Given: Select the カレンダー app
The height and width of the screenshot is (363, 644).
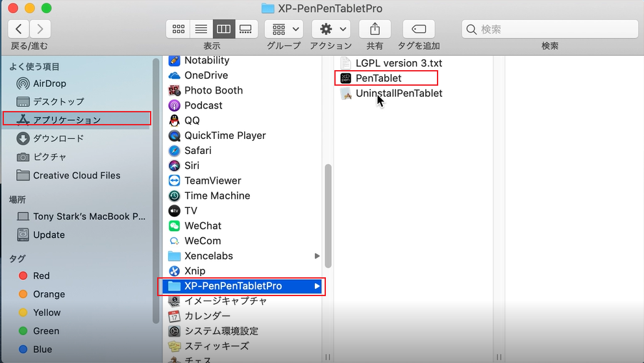Looking at the screenshot, I should click(242, 316).
